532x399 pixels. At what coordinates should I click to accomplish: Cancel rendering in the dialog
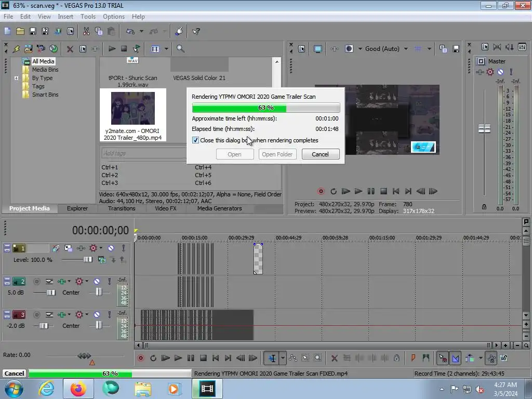coord(320,154)
